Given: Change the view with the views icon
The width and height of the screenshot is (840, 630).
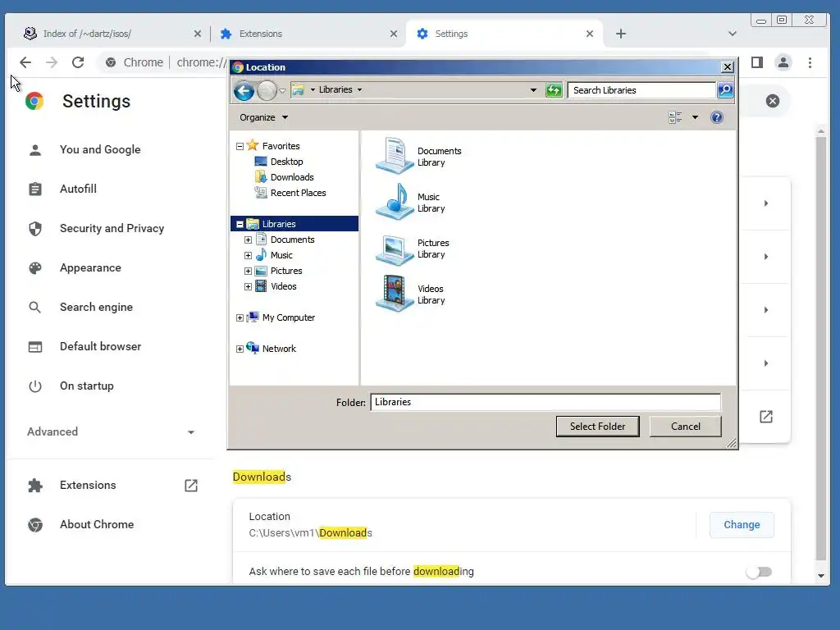Looking at the screenshot, I should pos(675,117).
